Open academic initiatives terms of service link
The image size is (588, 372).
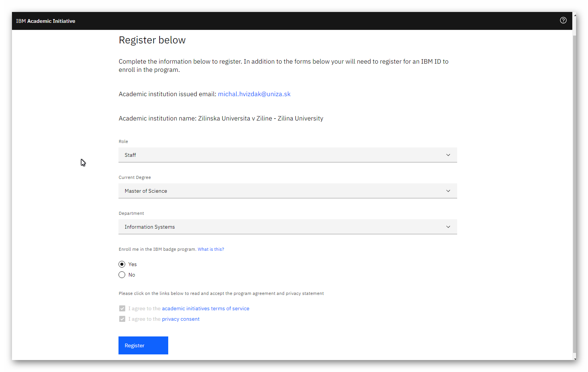pyautogui.click(x=205, y=309)
